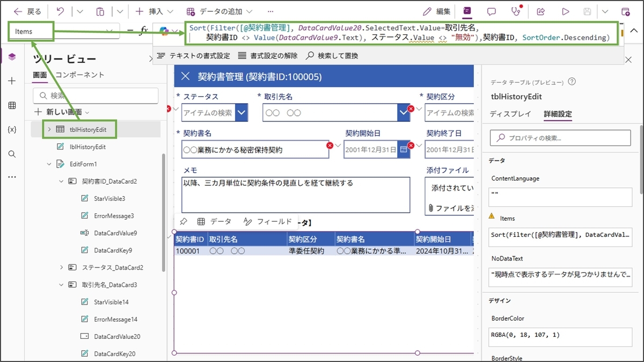This screenshot has width=644, height=362.
Task: Run the app checker stethoscope icon
Action: (x=516, y=11)
